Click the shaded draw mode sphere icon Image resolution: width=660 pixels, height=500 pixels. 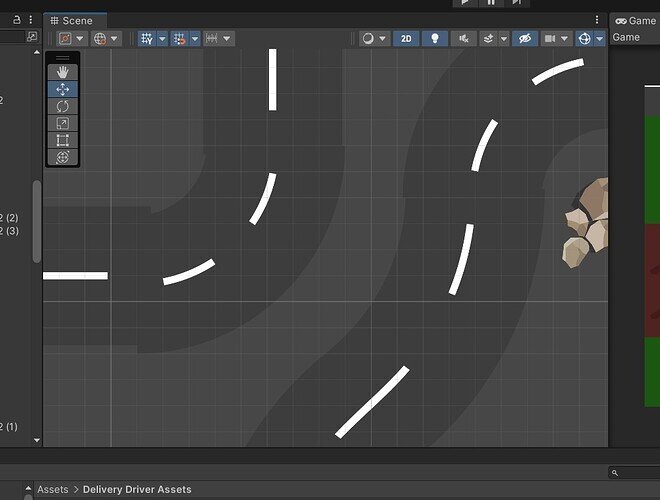pyautogui.click(x=368, y=39)
